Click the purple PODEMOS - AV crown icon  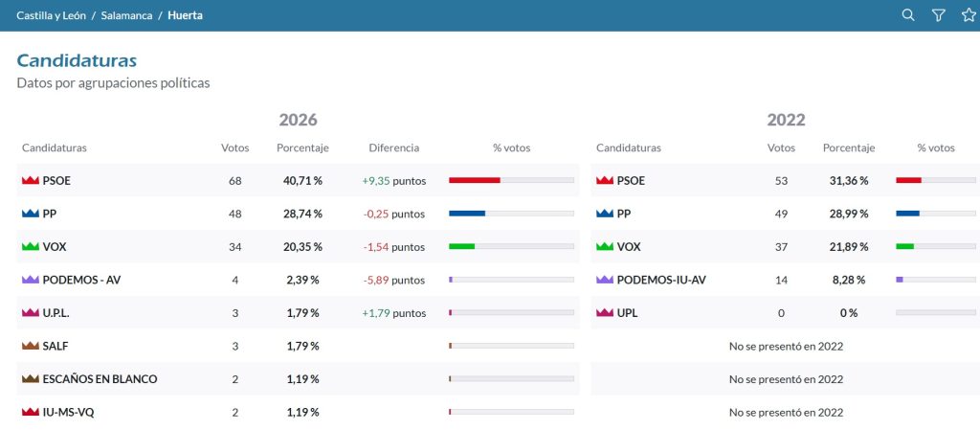[30, 280]
